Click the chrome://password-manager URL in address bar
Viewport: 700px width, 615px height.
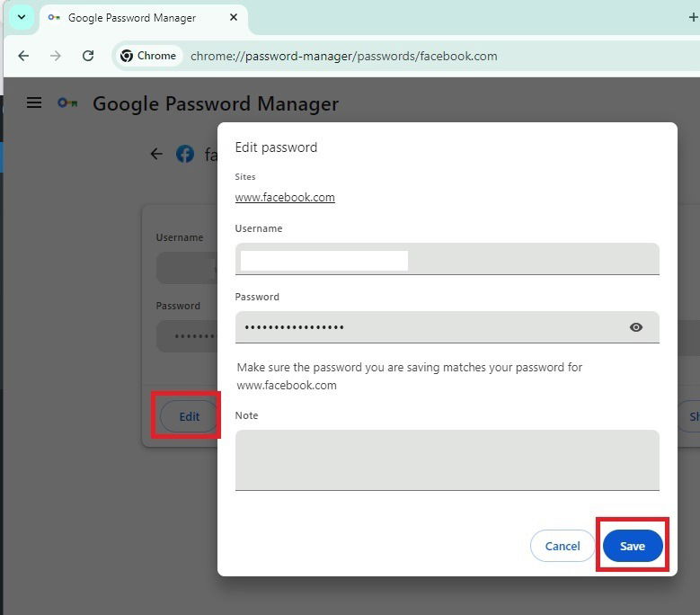tap(344, 57)
